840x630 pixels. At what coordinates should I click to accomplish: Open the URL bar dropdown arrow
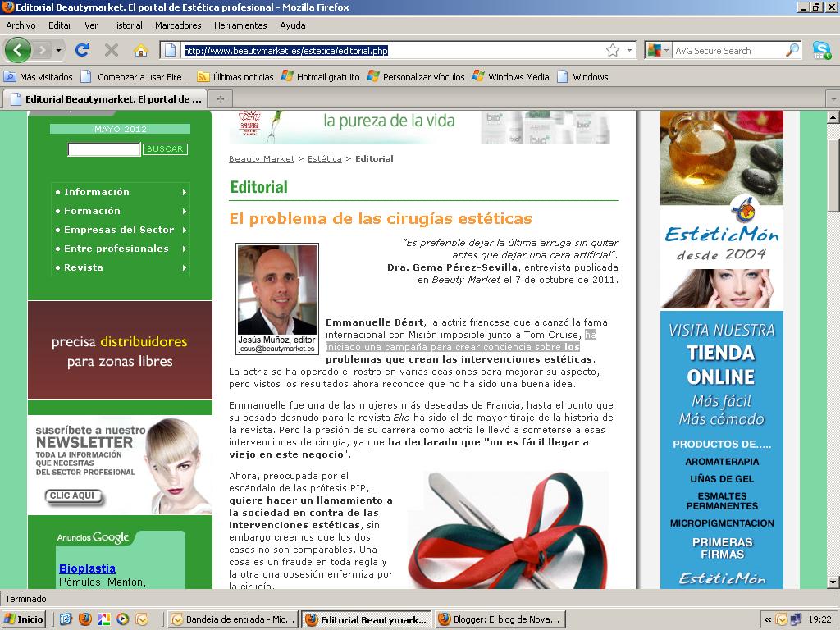click(629, 50)
